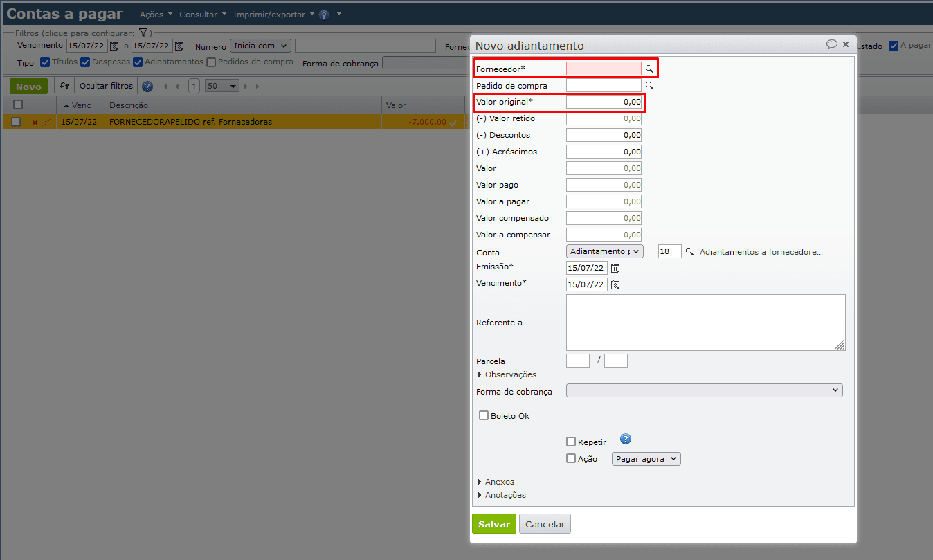Viewport: 933px width, 560px height.
Task: Uncheck the Despesas filter checkbox
Action: point(85,62)
